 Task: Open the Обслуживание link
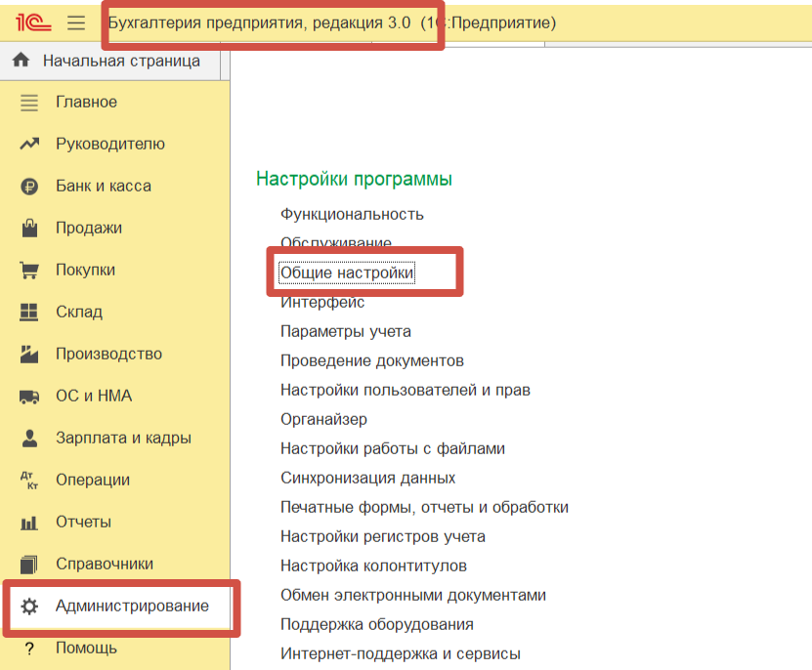point(336,242)
